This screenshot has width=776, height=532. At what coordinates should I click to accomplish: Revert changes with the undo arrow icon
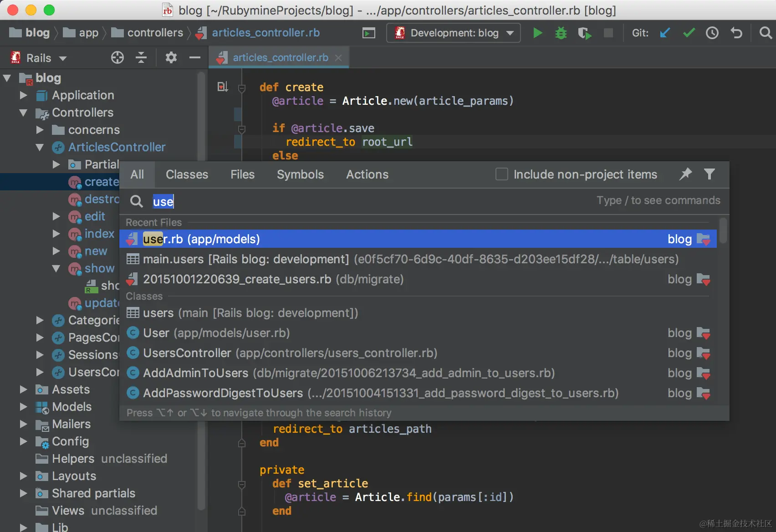tap(736, 33)
